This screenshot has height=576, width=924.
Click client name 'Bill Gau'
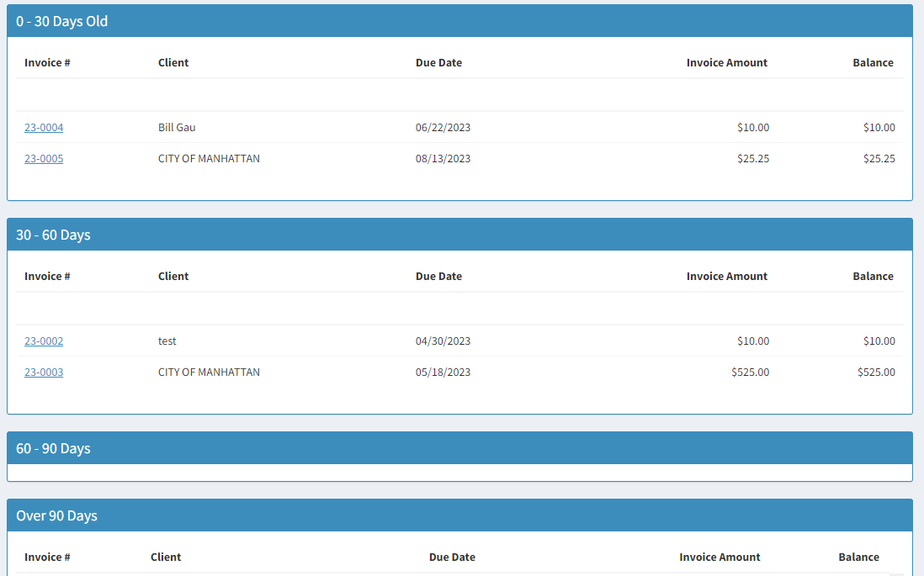coord(177,127)
